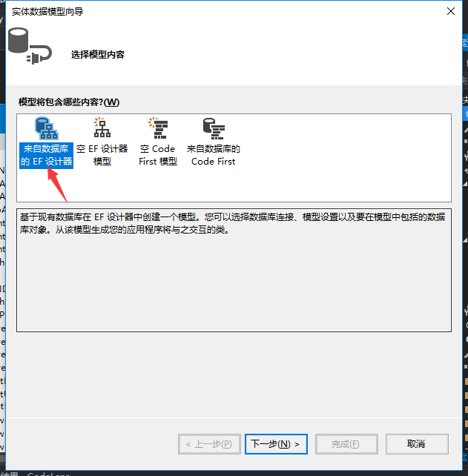The height and width of the screenshot is (476, 468).
Task: Choose the highlighted 来自数据库的 EF 设计器 label
Action: coord(46,155)
